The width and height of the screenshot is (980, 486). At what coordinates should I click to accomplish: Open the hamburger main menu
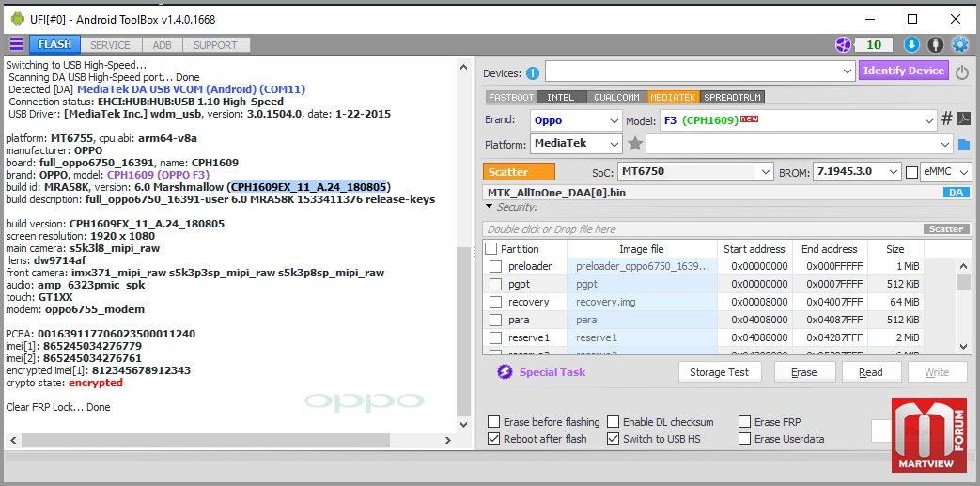point(16,44)
